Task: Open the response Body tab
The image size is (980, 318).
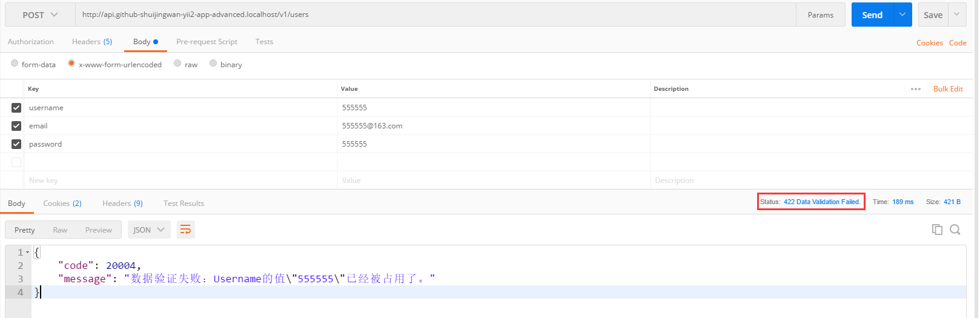Action: point(16,204)
